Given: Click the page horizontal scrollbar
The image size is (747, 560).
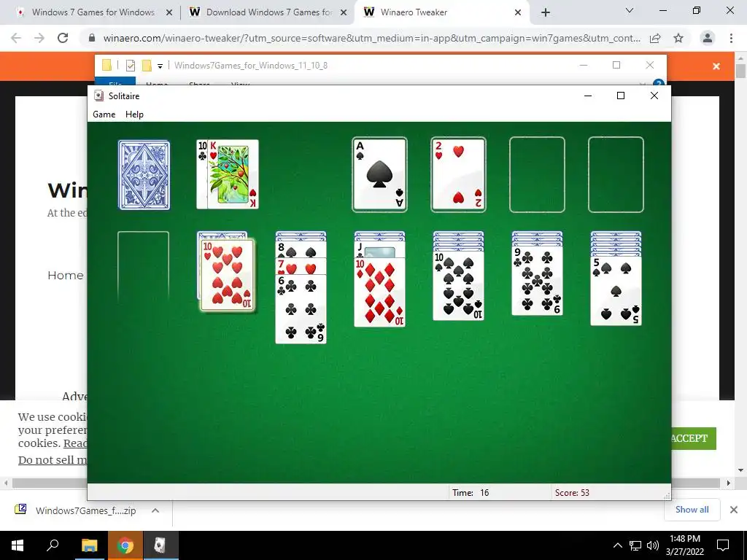Looking at the screenshot, I should click(x=366, y=483).
